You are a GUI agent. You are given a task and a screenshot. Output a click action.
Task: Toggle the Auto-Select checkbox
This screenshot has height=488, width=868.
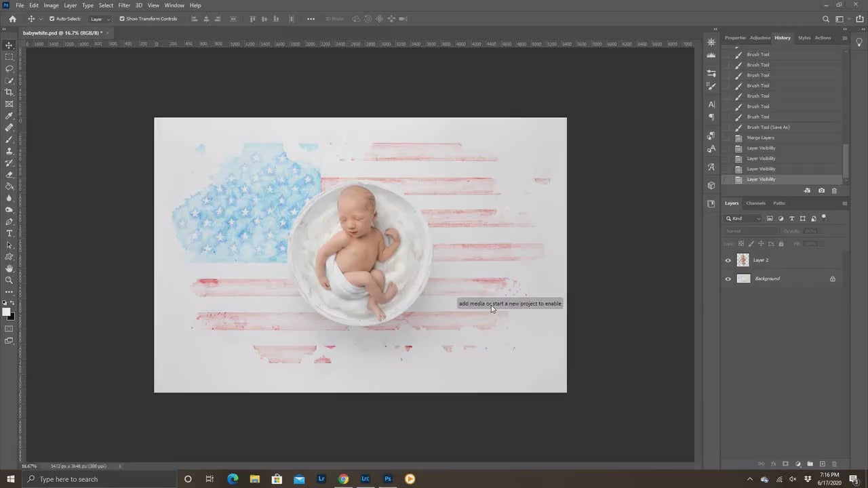[53, 18]
